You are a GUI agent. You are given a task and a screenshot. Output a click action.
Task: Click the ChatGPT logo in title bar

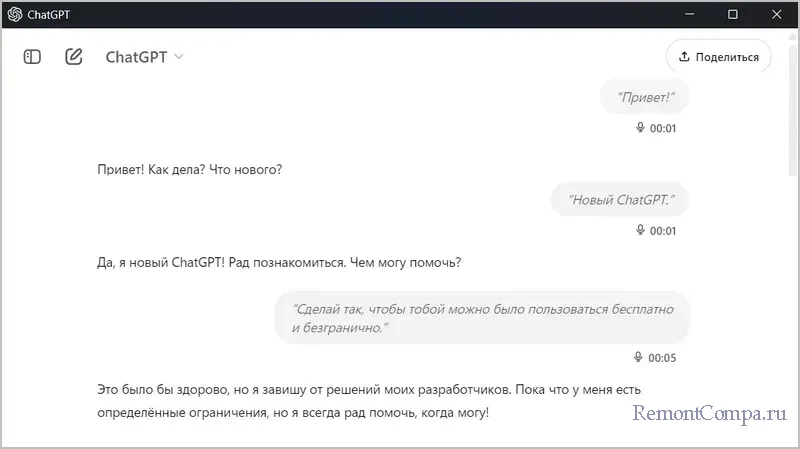(x=15, y=14)
